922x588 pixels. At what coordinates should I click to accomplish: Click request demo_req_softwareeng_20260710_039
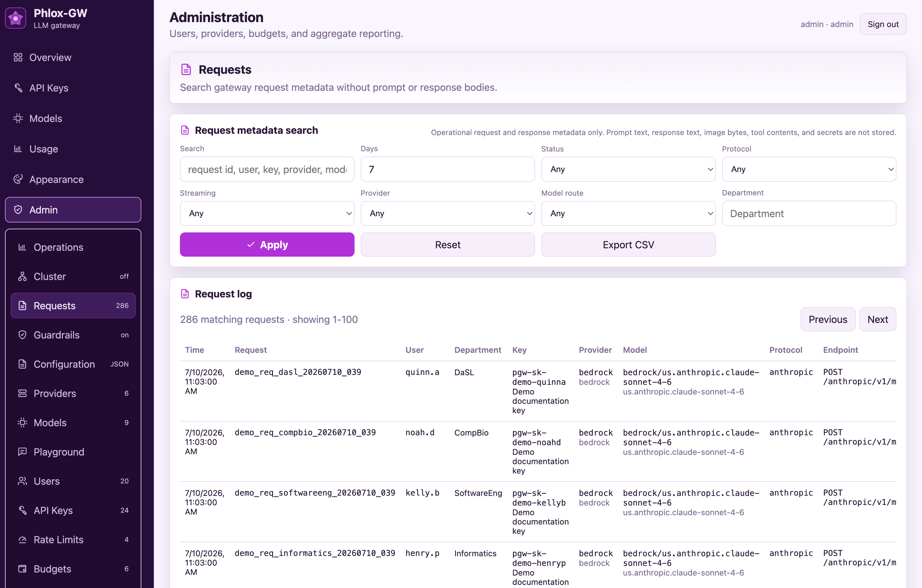click(315, 493)
